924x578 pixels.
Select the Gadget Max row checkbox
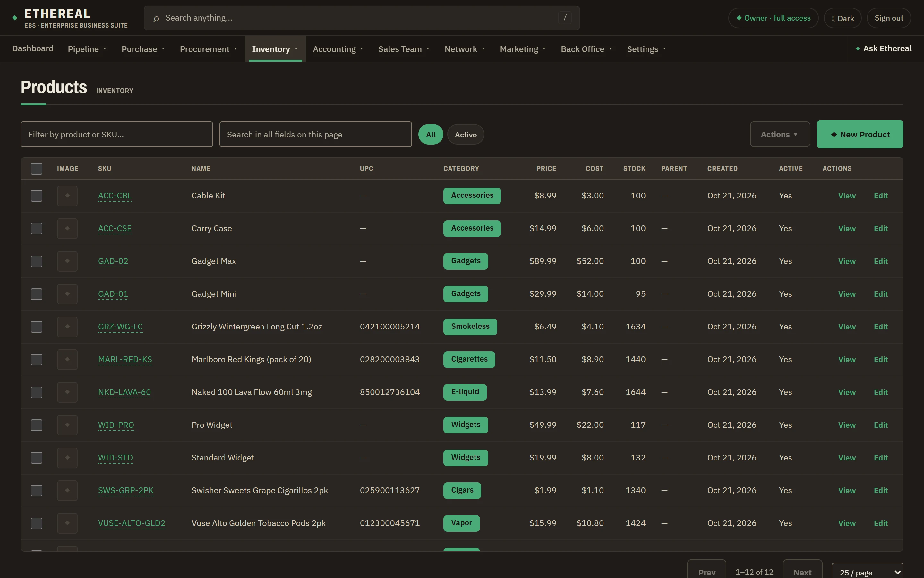coord(37,261)
